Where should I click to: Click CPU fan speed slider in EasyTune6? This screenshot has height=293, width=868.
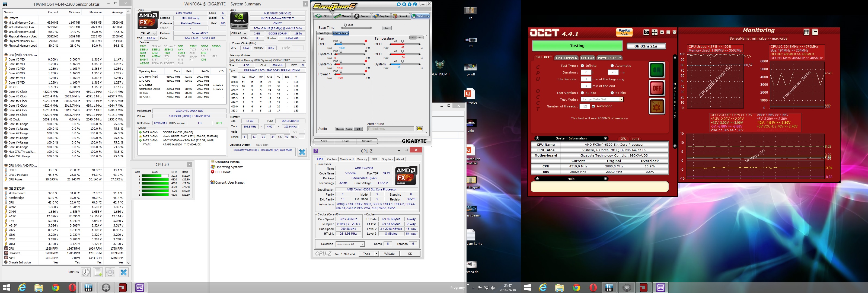point(341,42)
